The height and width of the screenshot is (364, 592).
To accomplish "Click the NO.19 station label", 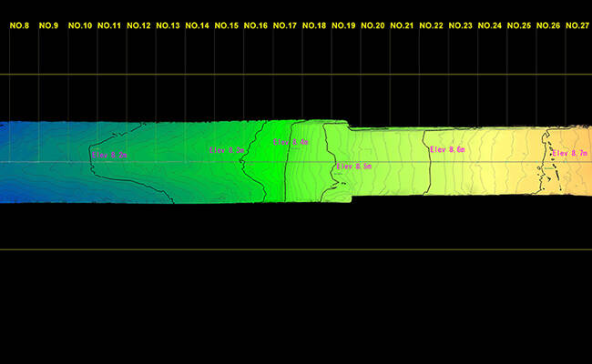I will (343, 26).
